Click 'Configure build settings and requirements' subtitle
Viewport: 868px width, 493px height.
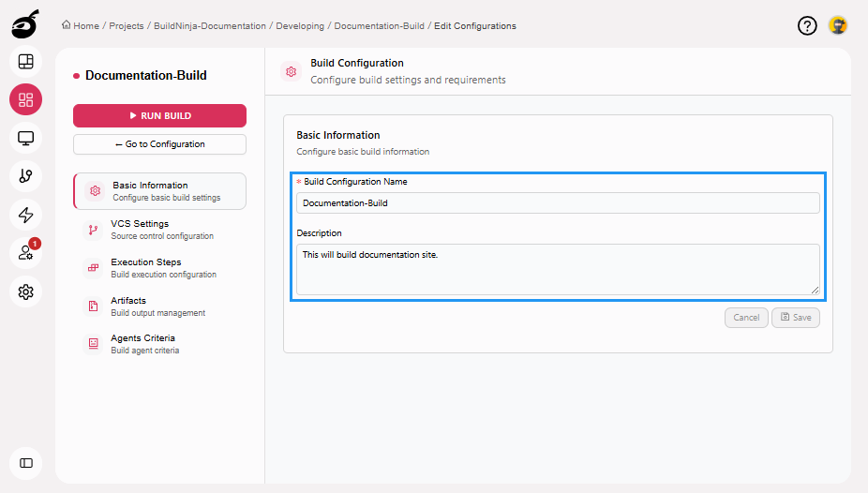pos(408,80)
